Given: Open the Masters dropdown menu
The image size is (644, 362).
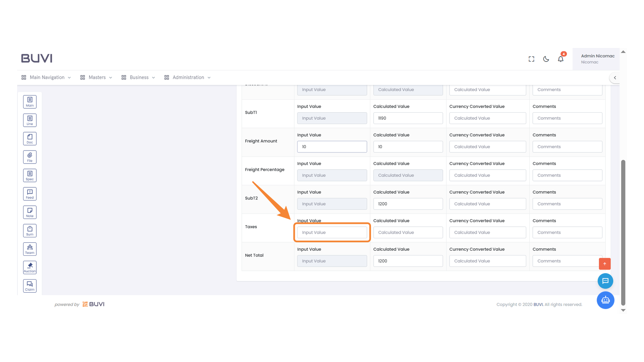Looking at the screenshot, I should pos(96,77).
